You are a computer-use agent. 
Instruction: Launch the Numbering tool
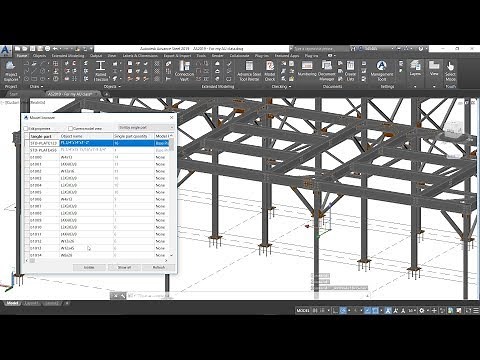click(307, 69)
